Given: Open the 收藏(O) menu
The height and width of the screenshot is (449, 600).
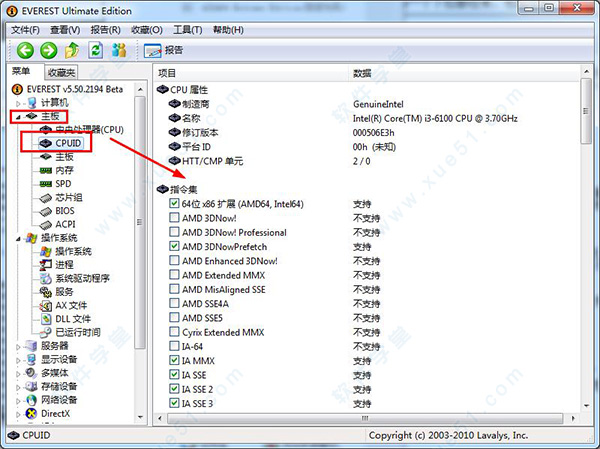Looking at the screenshot, I should click(x=147, y=30).
